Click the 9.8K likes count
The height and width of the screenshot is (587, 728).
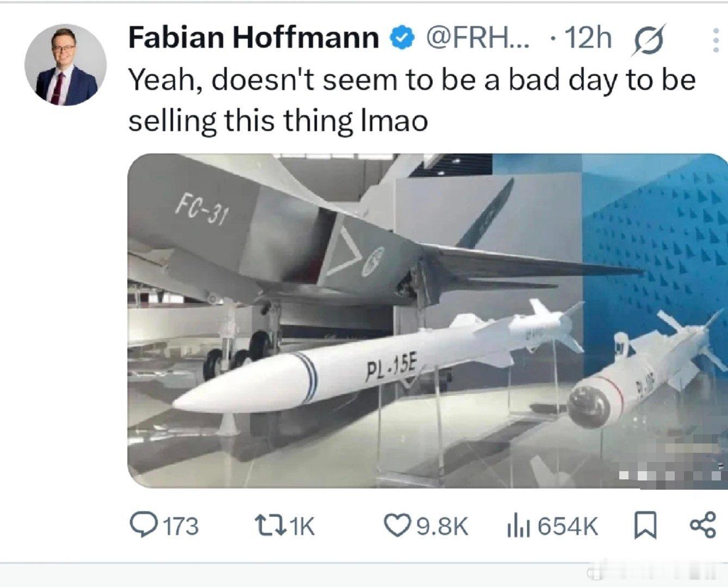pos(442,527)
